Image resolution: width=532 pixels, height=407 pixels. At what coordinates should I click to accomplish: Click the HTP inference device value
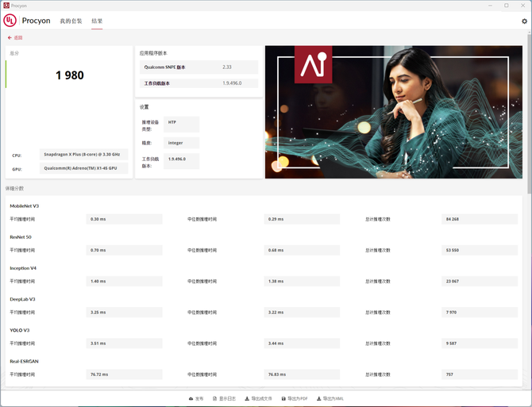tap(181, 123)
